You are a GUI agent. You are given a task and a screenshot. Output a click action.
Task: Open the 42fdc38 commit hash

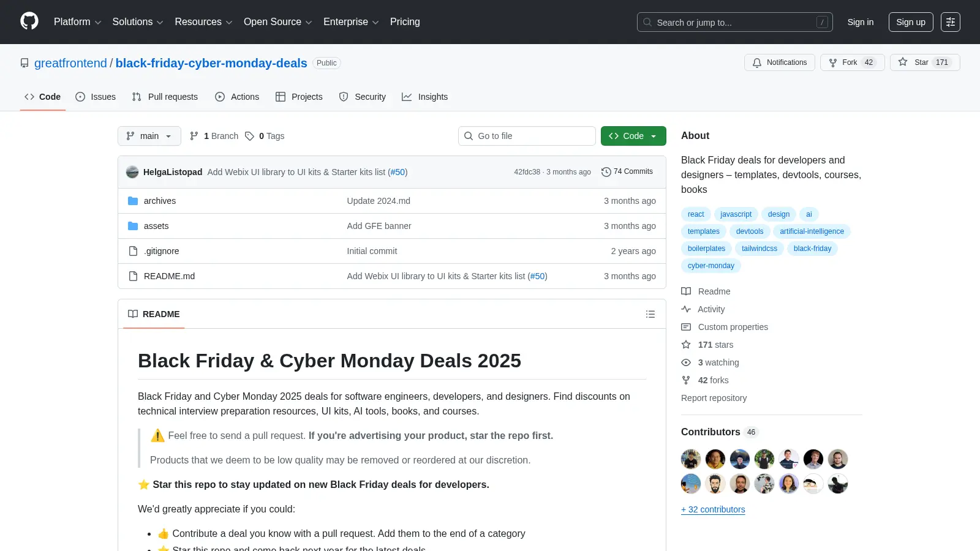pyautogui.click(x=527, y=172)
